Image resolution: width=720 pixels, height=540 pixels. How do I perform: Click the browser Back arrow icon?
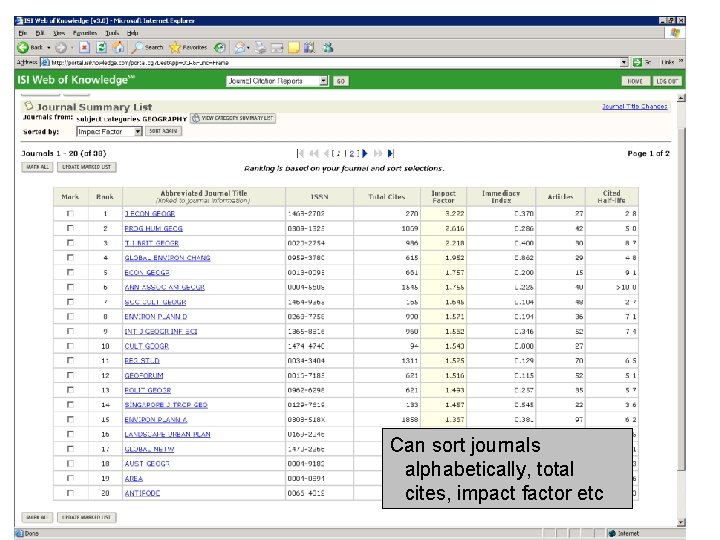22,47
